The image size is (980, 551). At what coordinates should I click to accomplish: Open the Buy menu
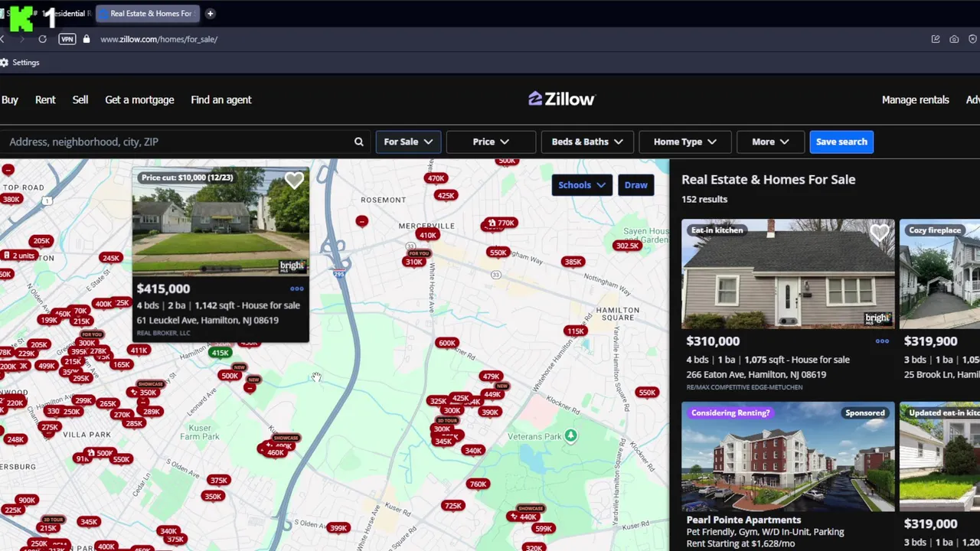(10, 99)
